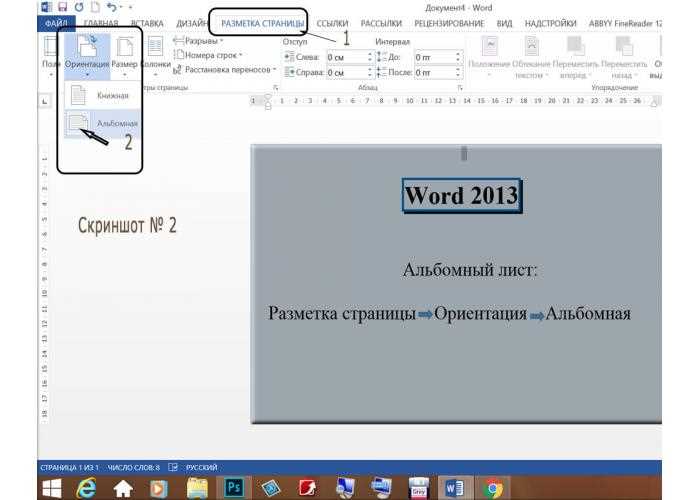Open the page setup dialog launcher
This screenshot has width=700, height=500.
[275, 88]
